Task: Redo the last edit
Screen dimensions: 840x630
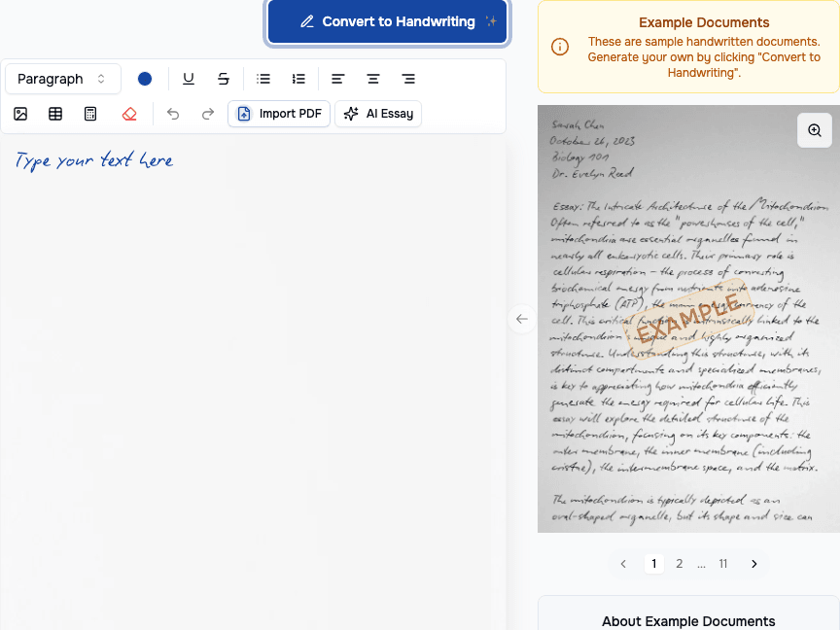Action: point(208,114)
